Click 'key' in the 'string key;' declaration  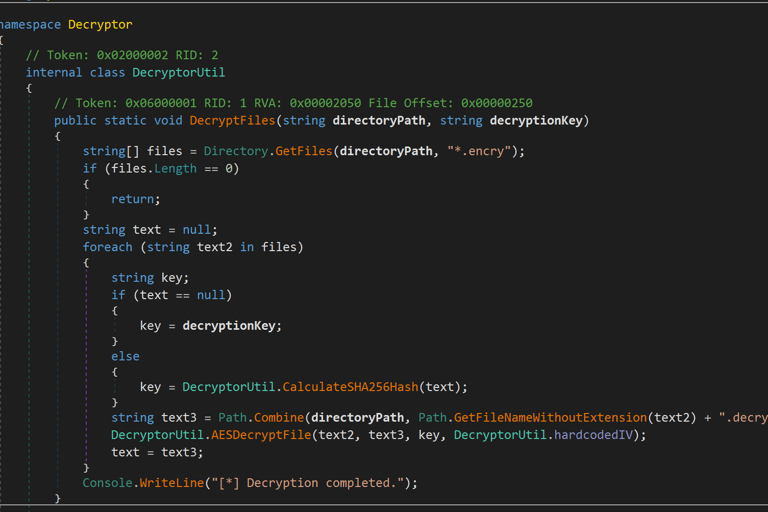(x=171, y=278)
